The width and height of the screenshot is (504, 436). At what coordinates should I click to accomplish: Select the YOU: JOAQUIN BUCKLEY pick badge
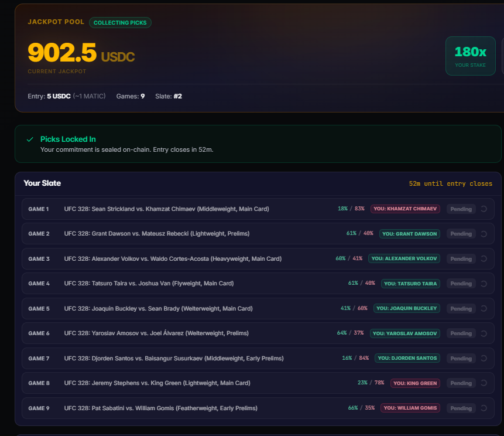(x=407, y=308)
